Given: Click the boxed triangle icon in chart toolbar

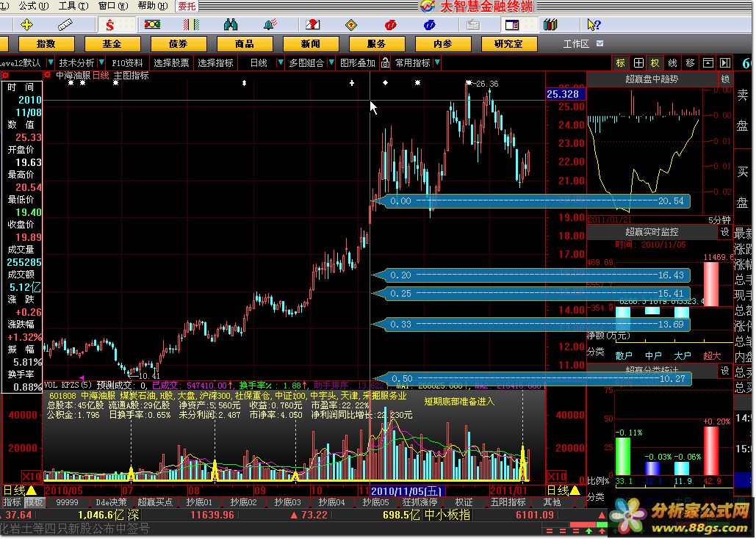Looking at the screenshot, I should [x=708, y=62].
